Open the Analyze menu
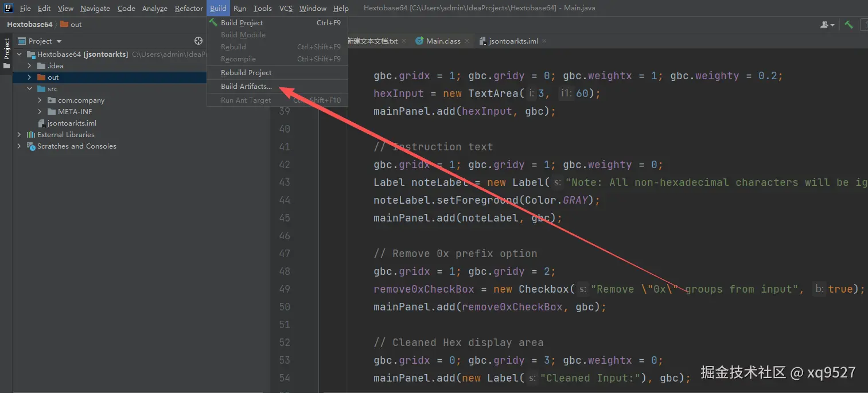 tap(155, 8)
